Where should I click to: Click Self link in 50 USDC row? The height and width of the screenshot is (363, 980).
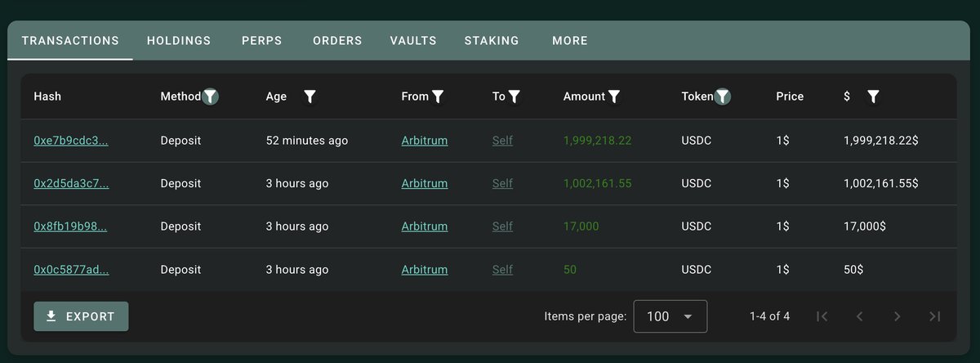[x=502, y=270]
